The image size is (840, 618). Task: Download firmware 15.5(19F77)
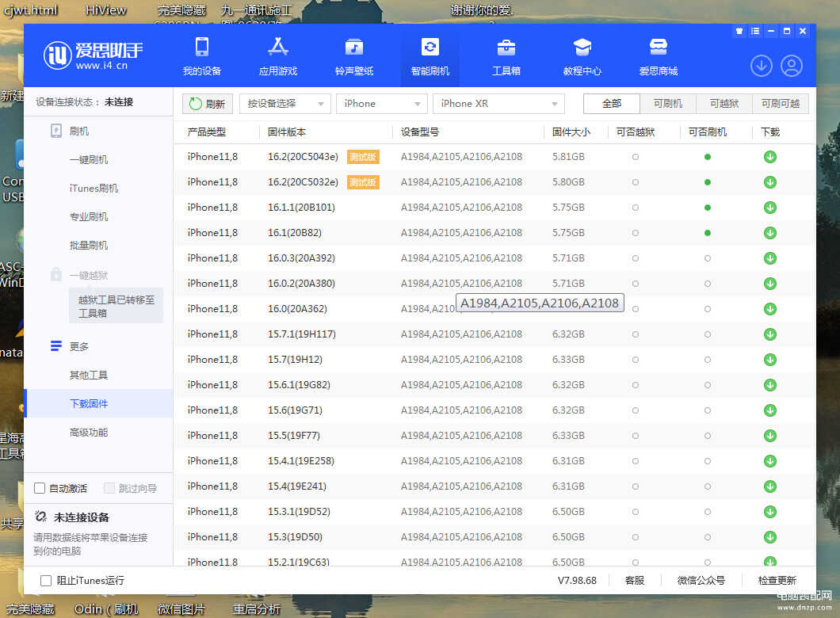(769, 436)
